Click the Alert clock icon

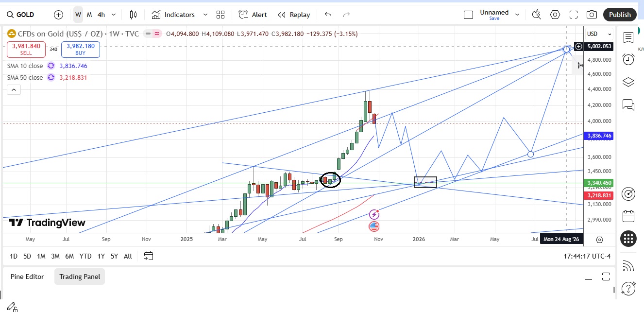click(243, 15)
